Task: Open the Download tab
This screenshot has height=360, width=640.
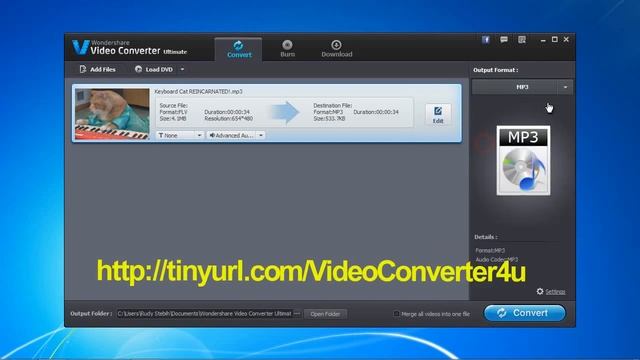Action: pyautogui.click(x=336, y=49)
